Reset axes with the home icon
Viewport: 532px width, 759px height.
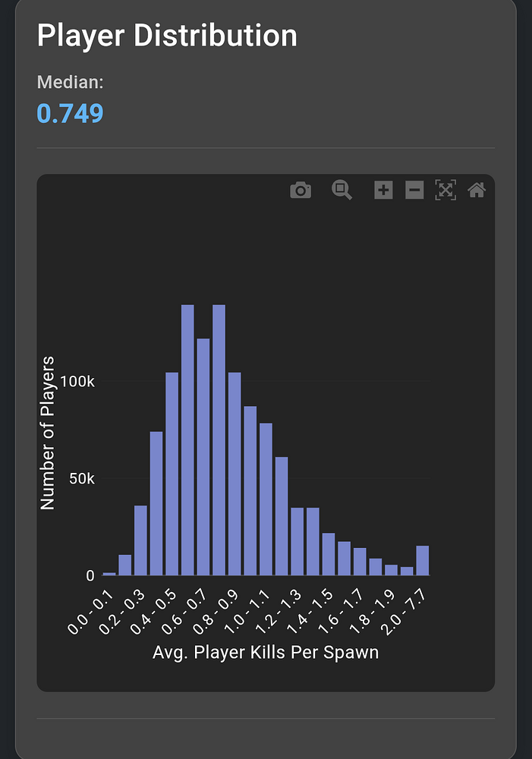476,190
